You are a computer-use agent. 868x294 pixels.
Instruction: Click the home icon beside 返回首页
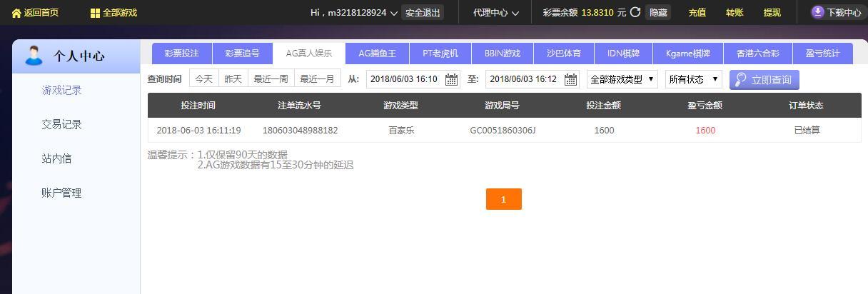16,13
